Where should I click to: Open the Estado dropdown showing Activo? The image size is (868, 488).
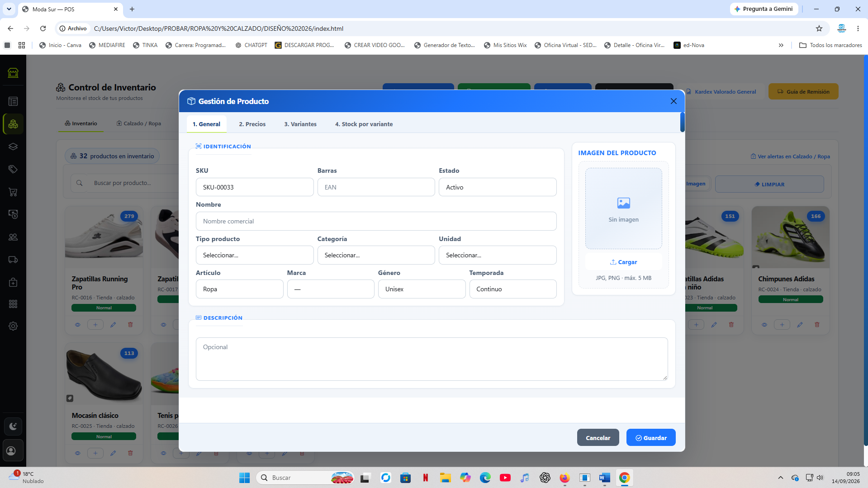point(498,187)
